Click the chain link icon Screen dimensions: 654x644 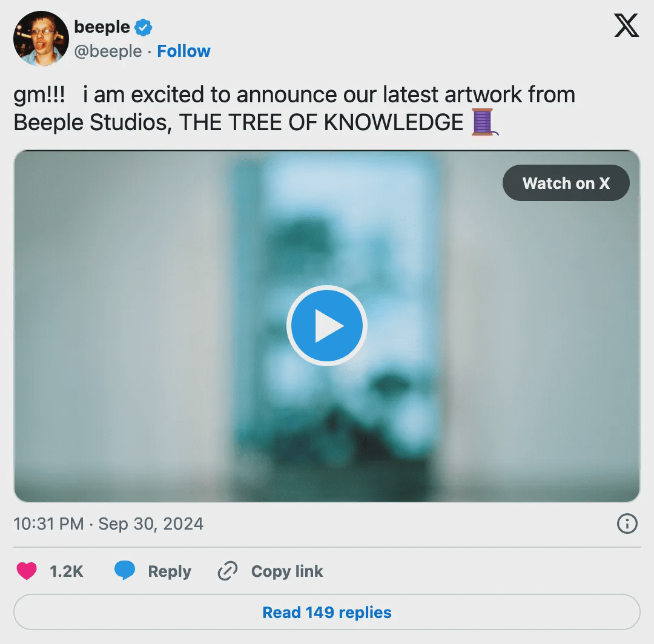(x=227, y=571)
